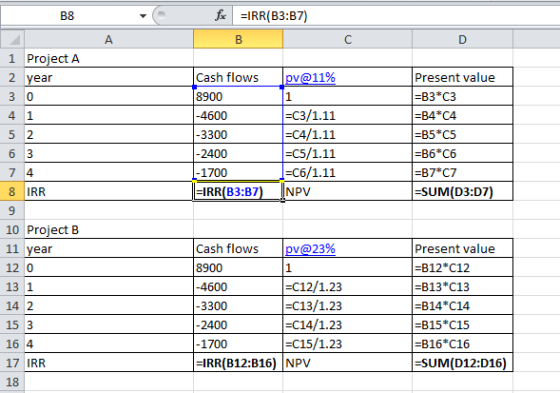Click 'Present value' header in row 11
Screen dimensions: 560x393
pos(462,248)
